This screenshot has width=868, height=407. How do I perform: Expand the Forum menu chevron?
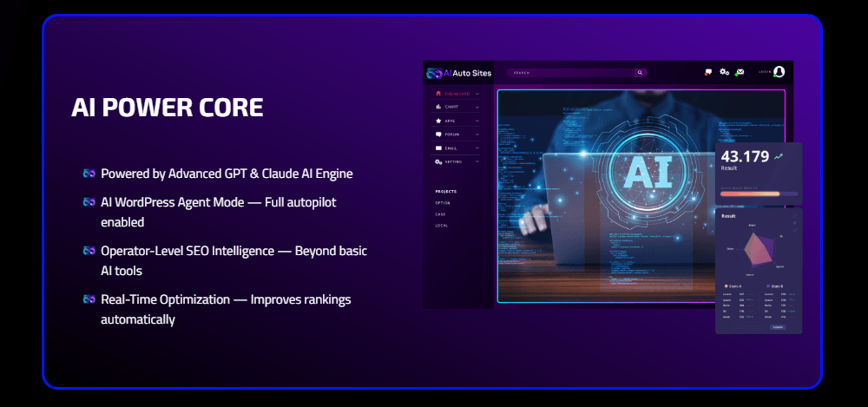(477, 135)
